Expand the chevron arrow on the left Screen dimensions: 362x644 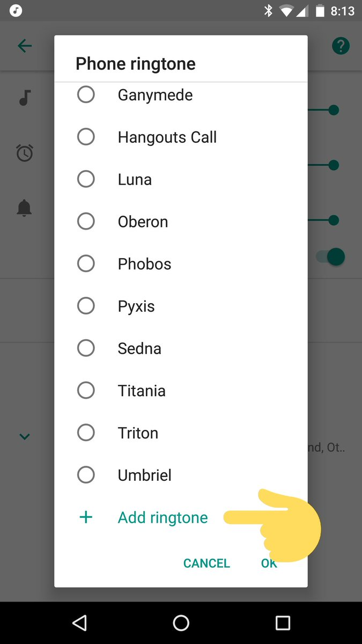25,437
